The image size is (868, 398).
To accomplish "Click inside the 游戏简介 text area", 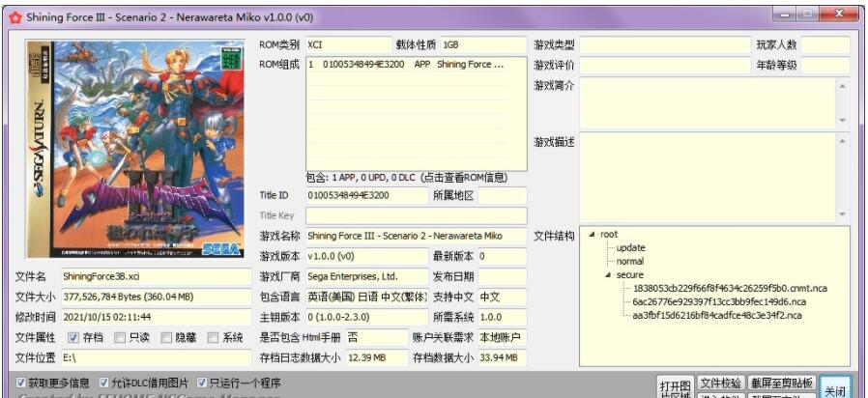I will 708,103.
